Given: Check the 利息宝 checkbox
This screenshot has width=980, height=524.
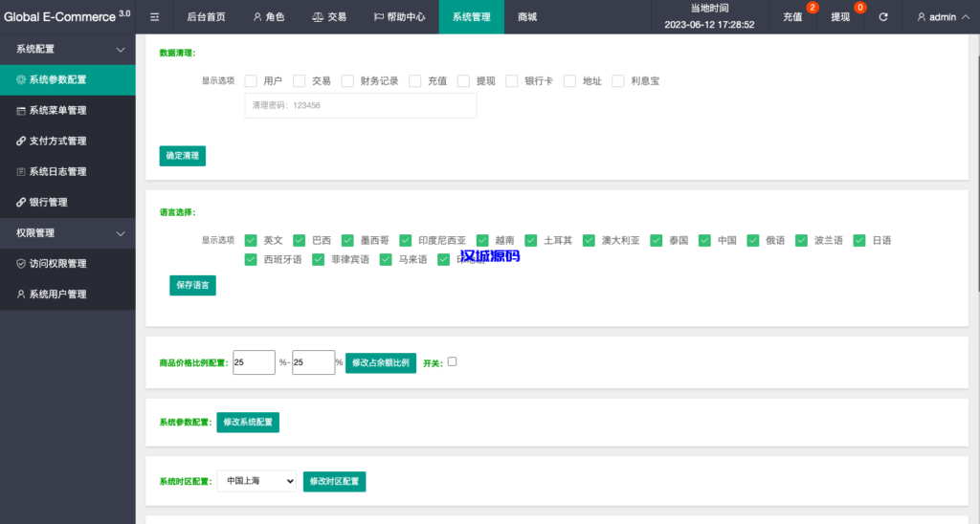Looking at the screenshot, I should [618, 80].
